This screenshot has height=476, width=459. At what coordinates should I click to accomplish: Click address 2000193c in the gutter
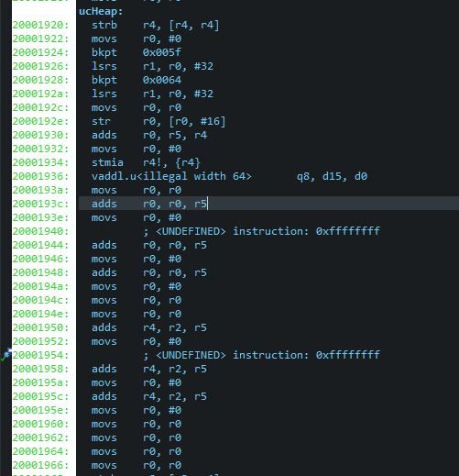(x=40, y=204)
